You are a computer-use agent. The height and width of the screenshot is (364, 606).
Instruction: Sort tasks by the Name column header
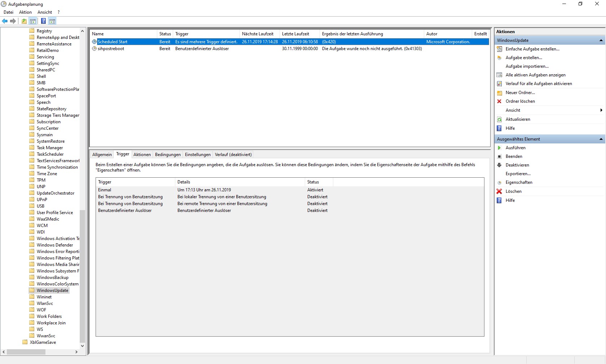[x=123, y=34]
